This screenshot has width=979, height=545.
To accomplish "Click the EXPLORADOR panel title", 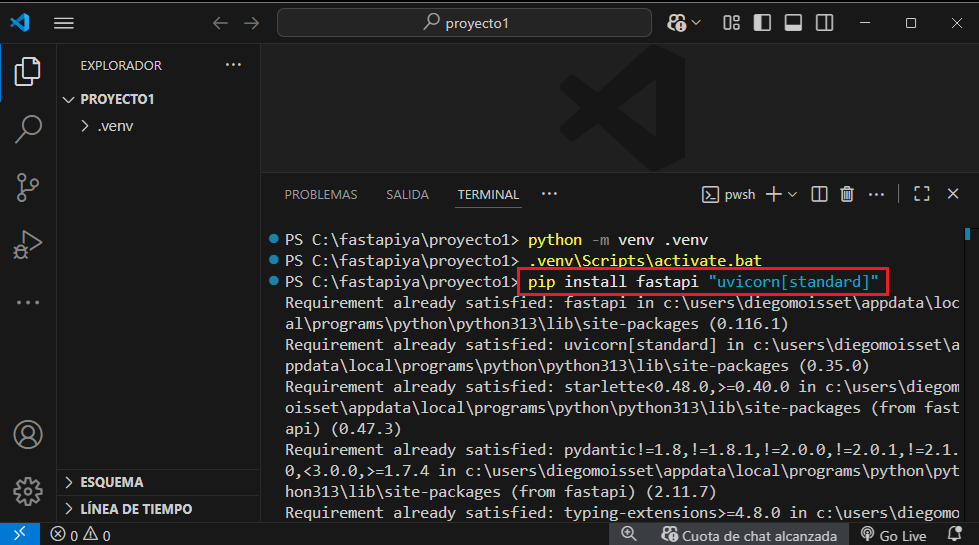I will click(121, 66).
